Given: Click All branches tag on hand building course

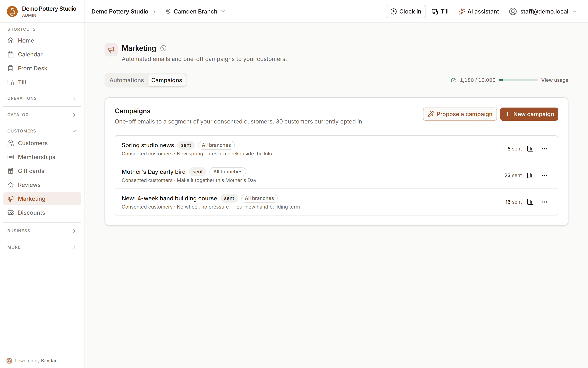Looking at the screenshot, I should (x=259, y=198).
